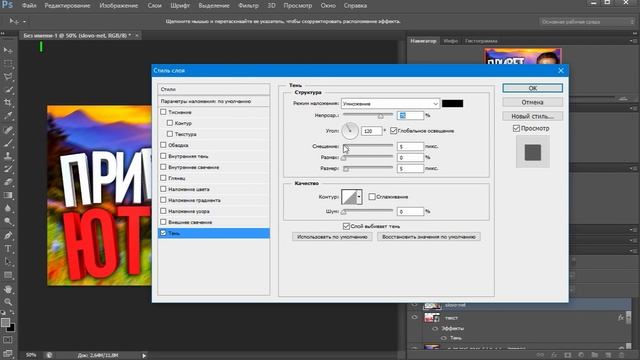Viewport: 640px width, 360px height.
Task: Click Восстановить значения по умолчанию button
Action: (429, 237)
